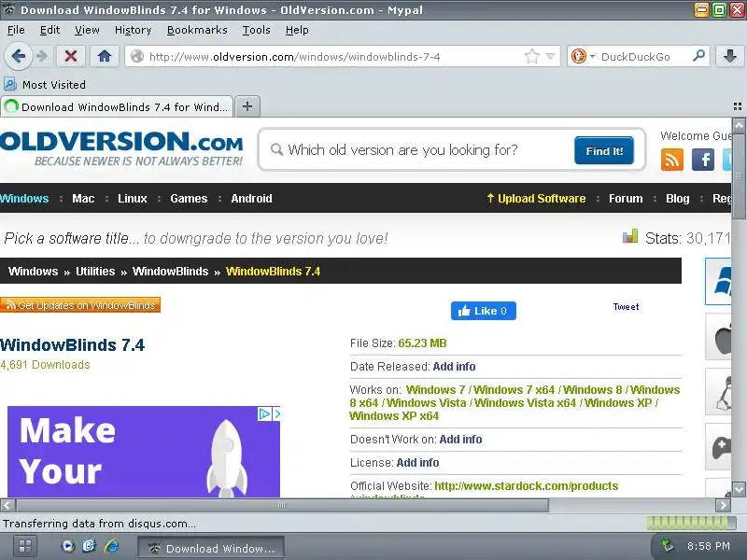The image size is (747, 560).
Task: Select the Linux penguin sidebar icon
Action: tap(718, 392)
